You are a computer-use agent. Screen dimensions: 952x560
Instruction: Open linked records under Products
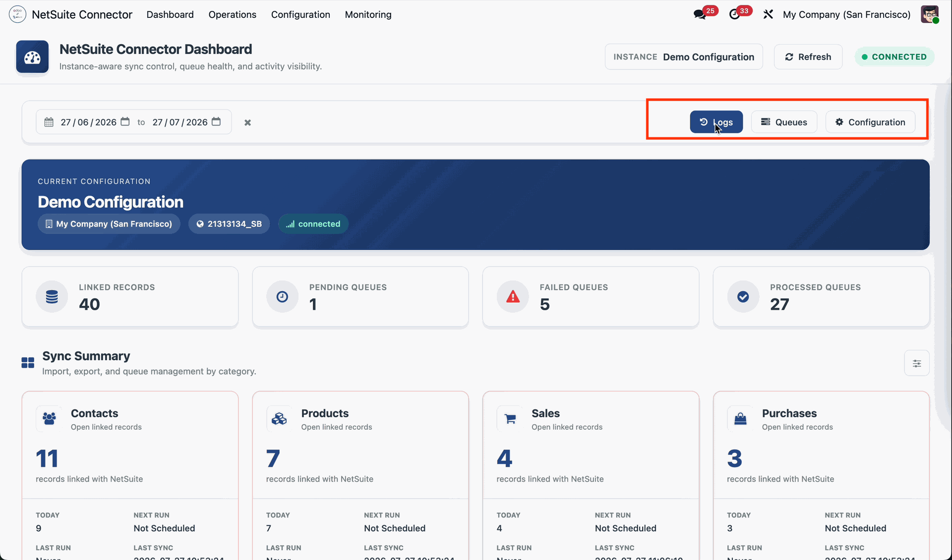(337, 427)
